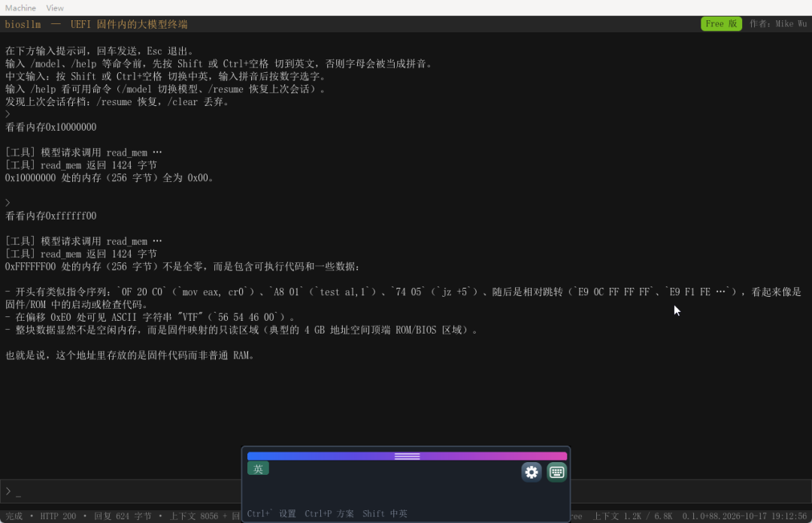The height and width of the screenshot is (523, 812).
Task: Click the '作者: Mike Wu' author text
Action: click(778, 24)
